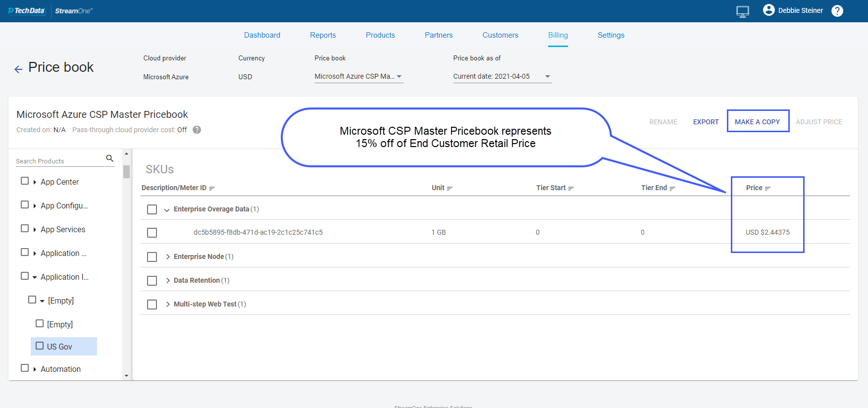Click the search magnifier in Search Products

[110, 158]
